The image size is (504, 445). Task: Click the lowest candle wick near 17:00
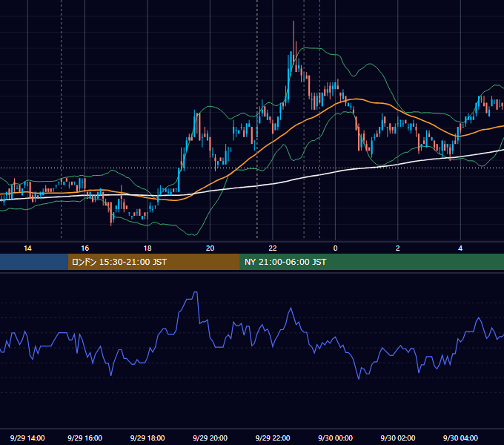coord(111,225)
